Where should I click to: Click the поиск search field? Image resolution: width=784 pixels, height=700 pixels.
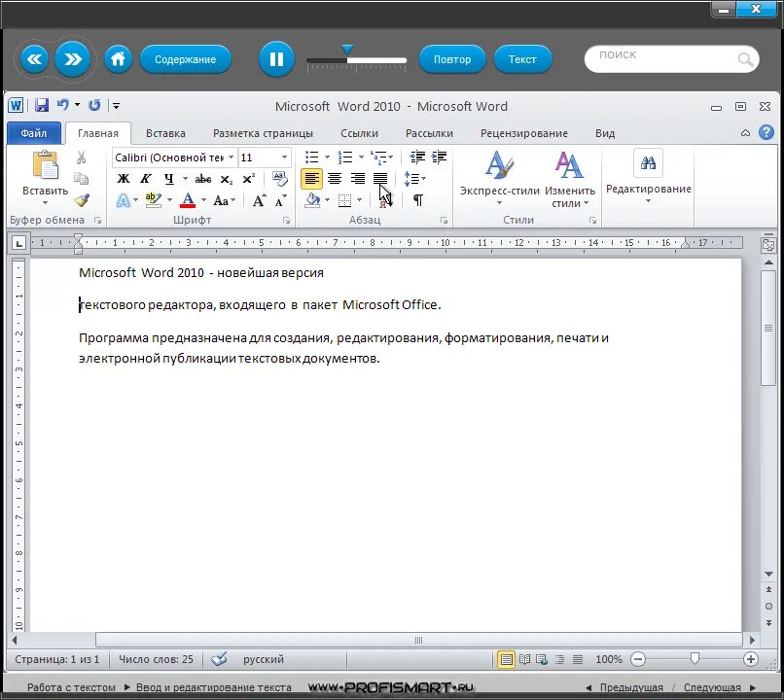pos(671,59)
